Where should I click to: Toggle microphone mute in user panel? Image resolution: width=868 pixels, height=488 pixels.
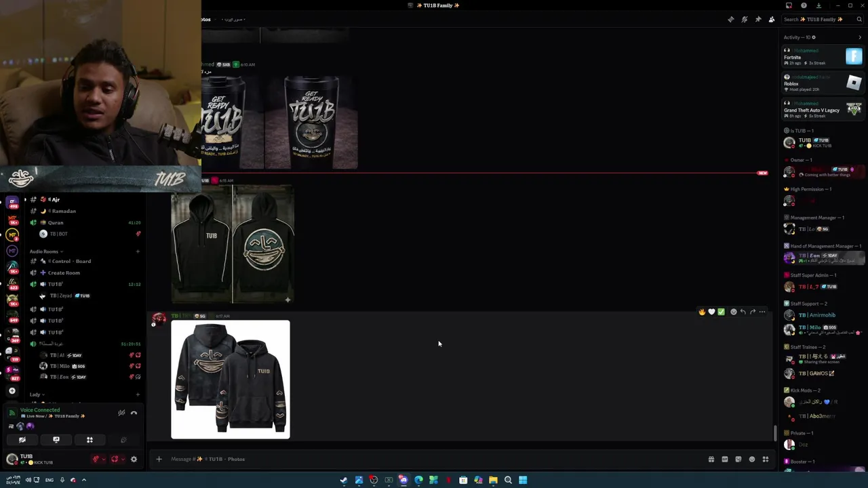[x=96, y=460]
